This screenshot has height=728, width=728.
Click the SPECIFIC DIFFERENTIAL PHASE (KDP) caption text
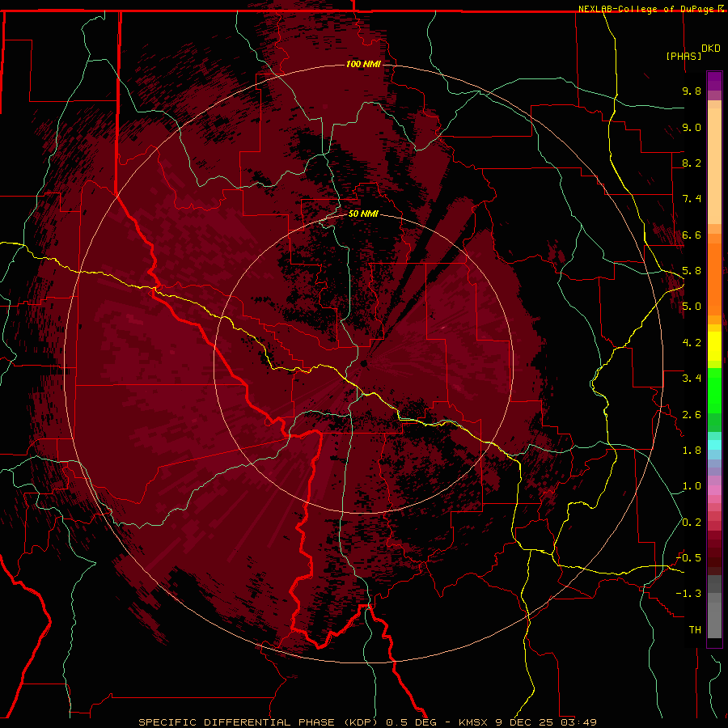point(260,722)
